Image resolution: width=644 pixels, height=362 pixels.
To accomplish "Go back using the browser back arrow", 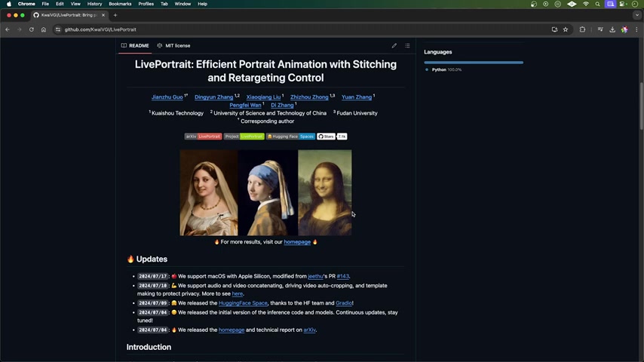I will point(8,29).
